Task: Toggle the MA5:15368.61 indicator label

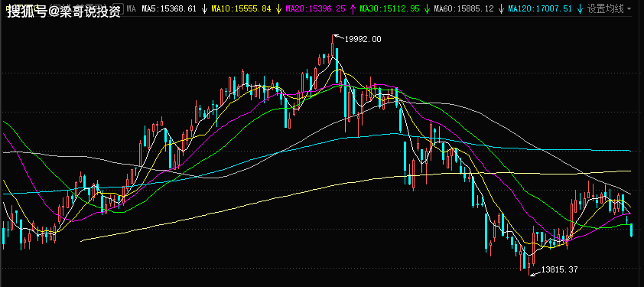Action: click(x=169, y=8)
